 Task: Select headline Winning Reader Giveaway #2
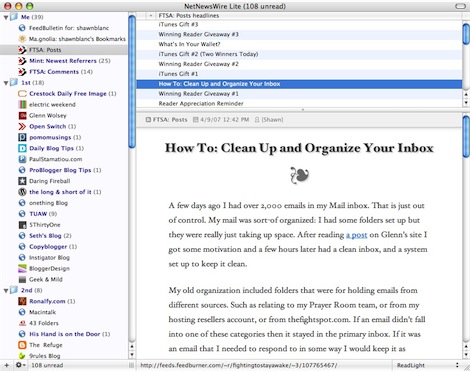point(299,64)
